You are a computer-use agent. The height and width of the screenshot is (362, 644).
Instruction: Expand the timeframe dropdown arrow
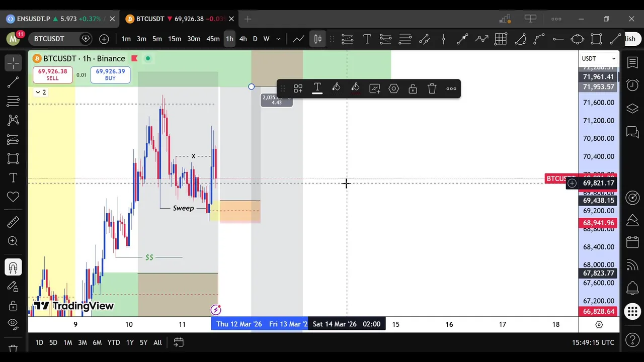click(278, 39)
